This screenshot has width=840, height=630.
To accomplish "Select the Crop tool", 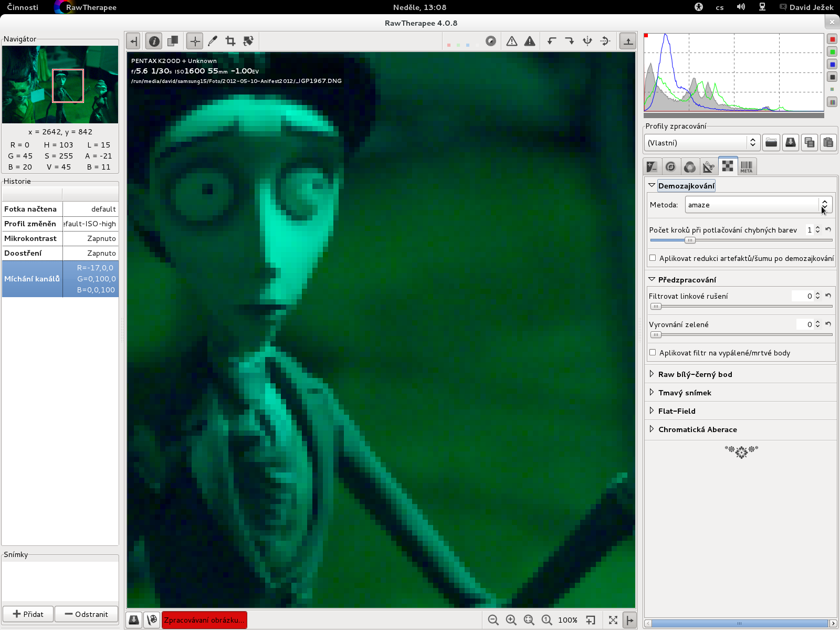I will pos(230,41).
